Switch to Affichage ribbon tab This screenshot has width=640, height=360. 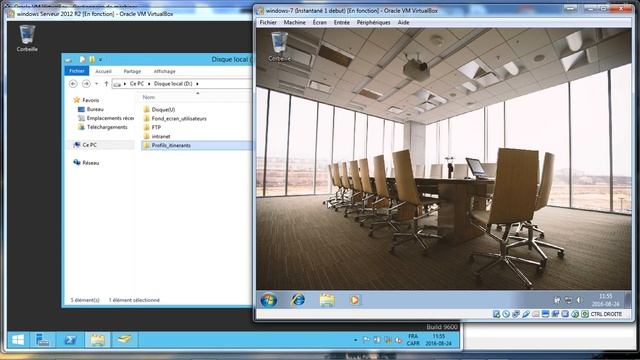tap(164, 71)
